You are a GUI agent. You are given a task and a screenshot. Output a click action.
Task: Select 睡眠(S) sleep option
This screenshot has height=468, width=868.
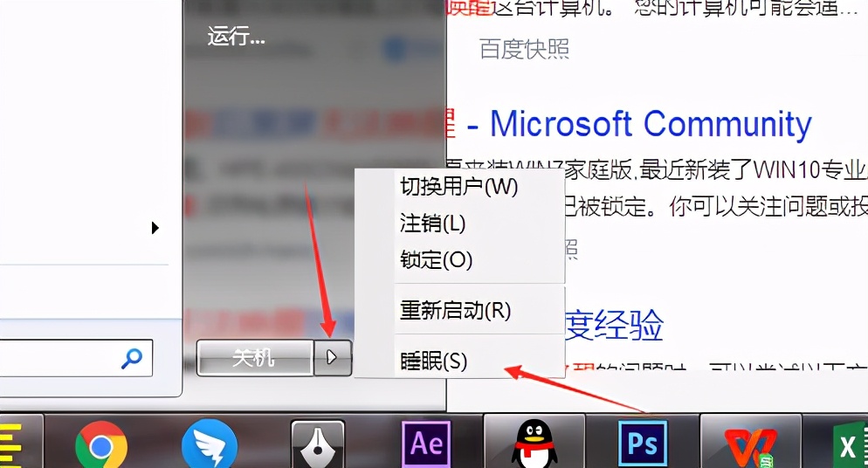coord(434,361)
